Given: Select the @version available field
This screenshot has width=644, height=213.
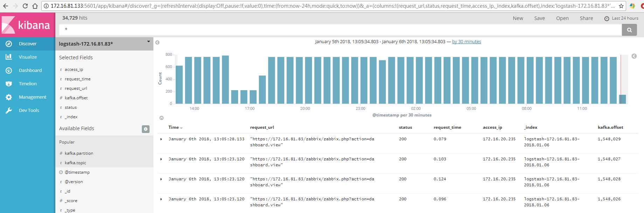Looking at the screenshot, I should (x=74, y=182).
